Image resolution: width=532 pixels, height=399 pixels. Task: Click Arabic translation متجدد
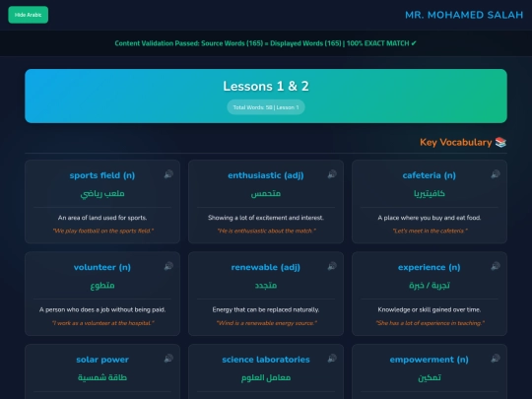pos(266,286)
